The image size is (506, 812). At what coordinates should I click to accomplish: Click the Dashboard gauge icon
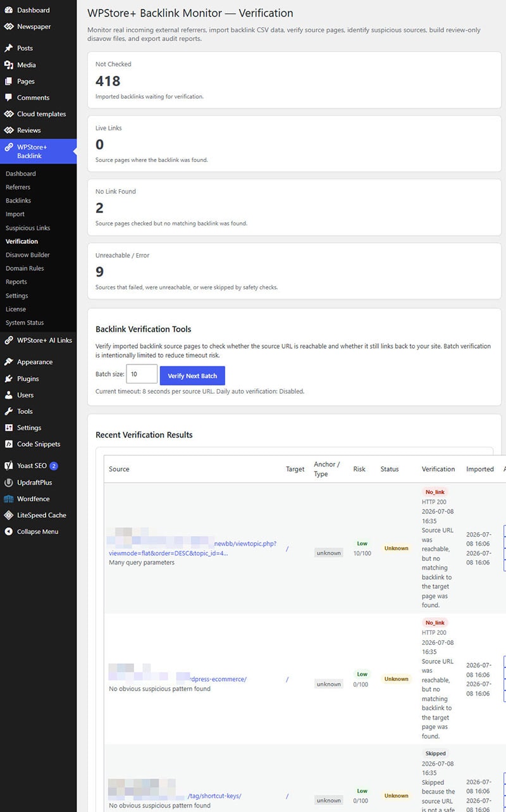9,10
